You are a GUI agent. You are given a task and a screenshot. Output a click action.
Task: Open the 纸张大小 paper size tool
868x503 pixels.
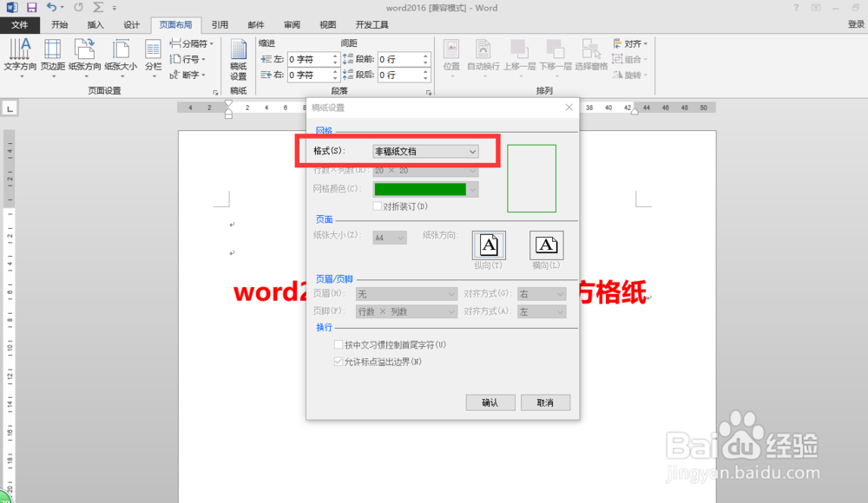pyautogui.click(x=121, y=57)
